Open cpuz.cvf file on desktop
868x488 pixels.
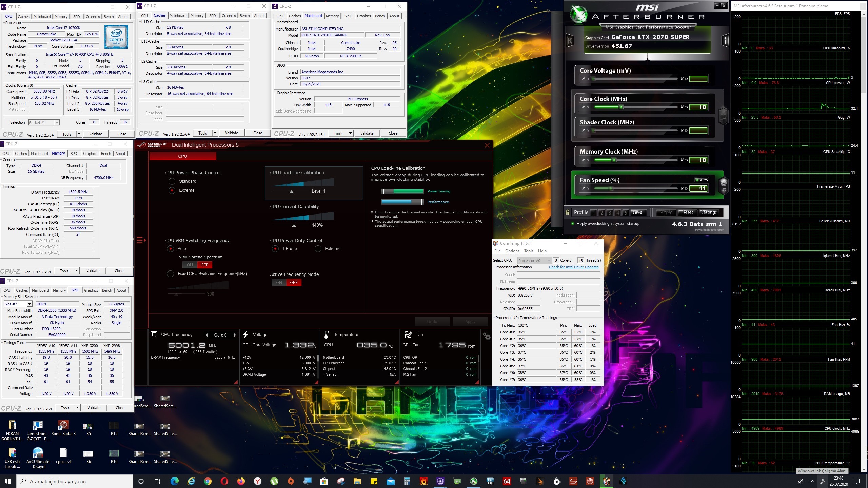pyautogui.click(x=63, y=456)
